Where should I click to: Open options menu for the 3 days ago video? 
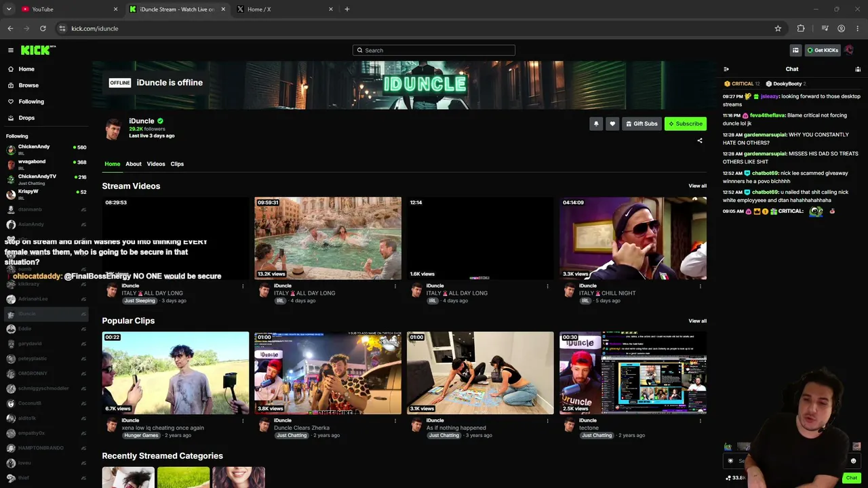(243, 286)
